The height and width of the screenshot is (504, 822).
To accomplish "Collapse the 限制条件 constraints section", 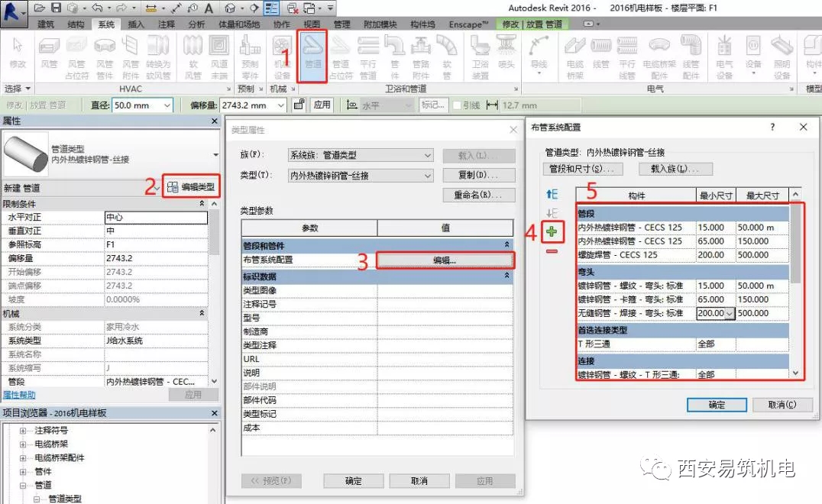I will pyautogui.click(x=202, y=203).
